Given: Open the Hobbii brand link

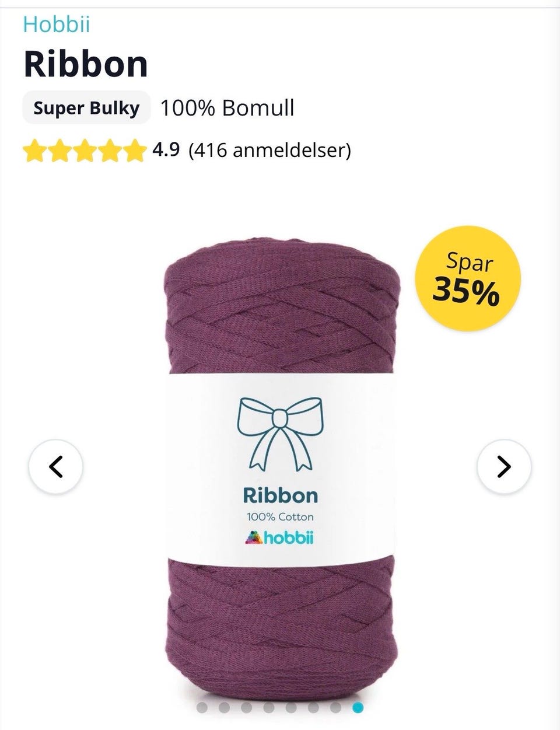Looking at the screenshot, I should tap(56, 25).
